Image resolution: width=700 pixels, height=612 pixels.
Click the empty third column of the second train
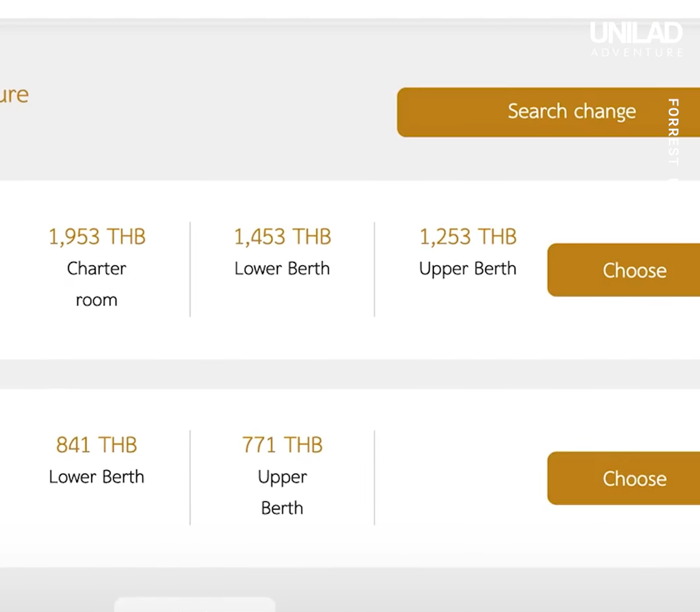point(461,478)
